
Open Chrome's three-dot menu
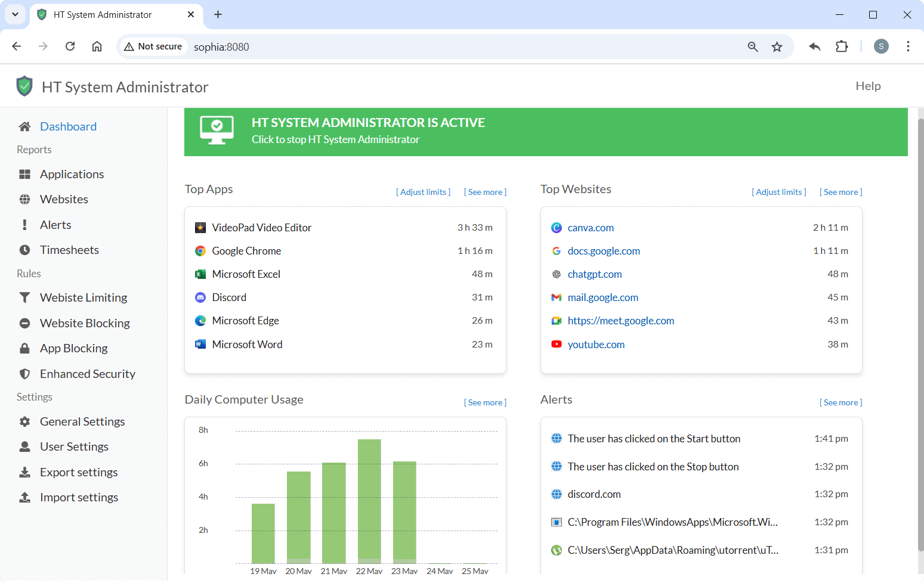tap(908, 46)
